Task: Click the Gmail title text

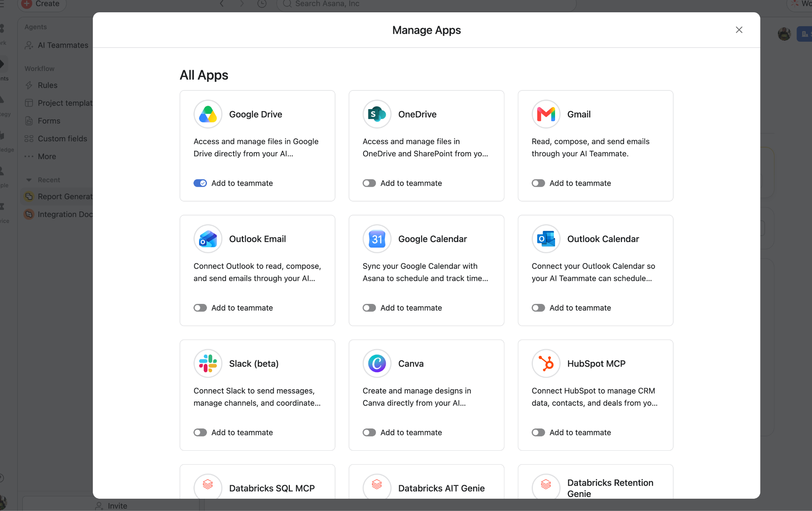Action: pyautogui.click(x=579, y=114)
